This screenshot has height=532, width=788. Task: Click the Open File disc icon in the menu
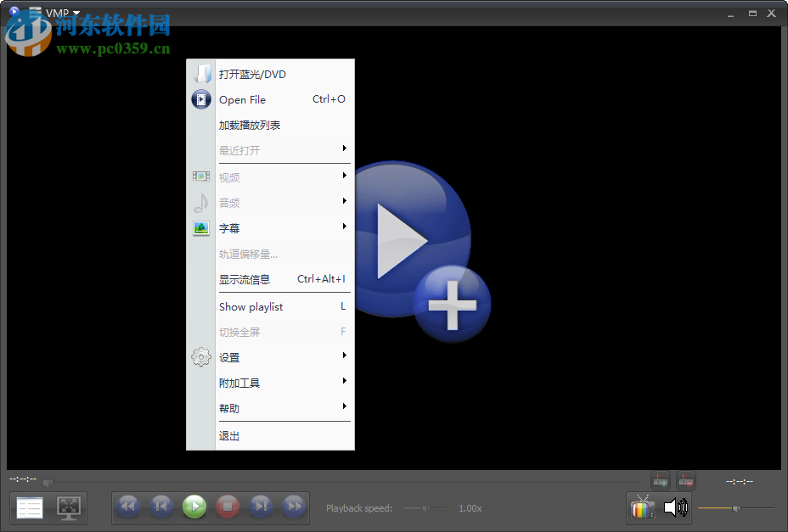[x=201, y=99]
